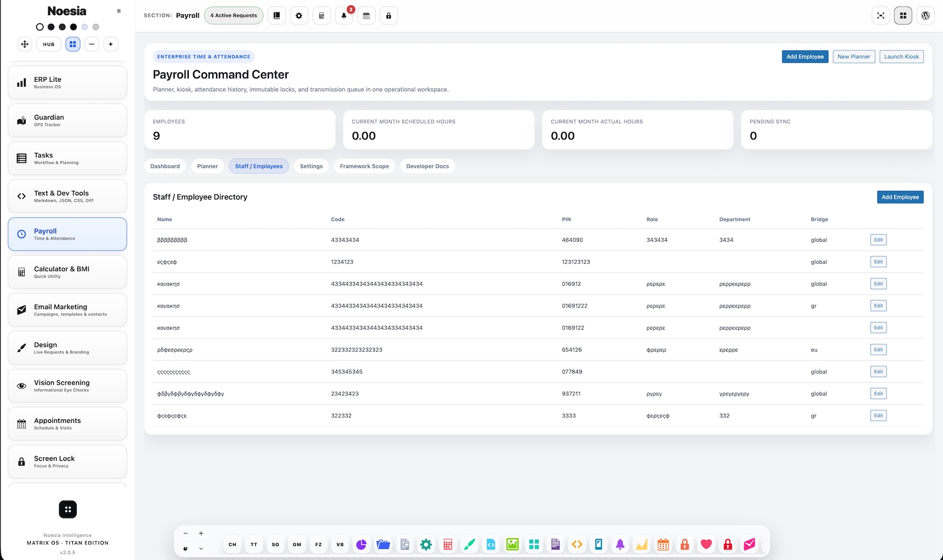Switch to the Dashboard tab
This screenshot has height=560, width=943.
pyautogui.click(x=165, y=166)
